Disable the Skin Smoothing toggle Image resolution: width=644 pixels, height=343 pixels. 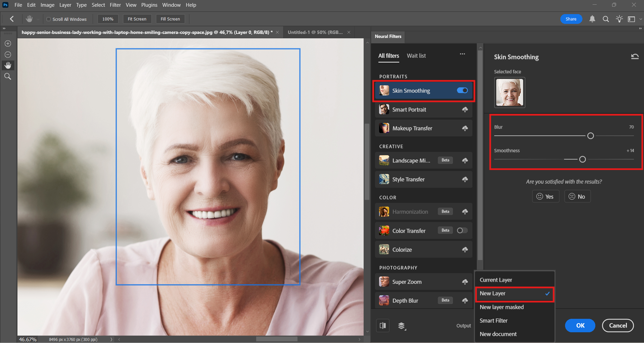pos(462,90)
